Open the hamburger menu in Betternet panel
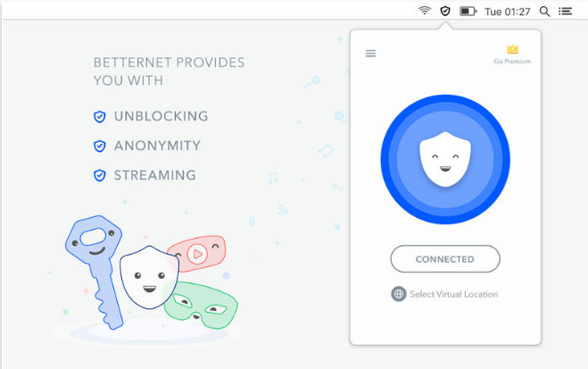Image resolution: width=588 pixels, height=369 pixels. click(x=370, y=54)
